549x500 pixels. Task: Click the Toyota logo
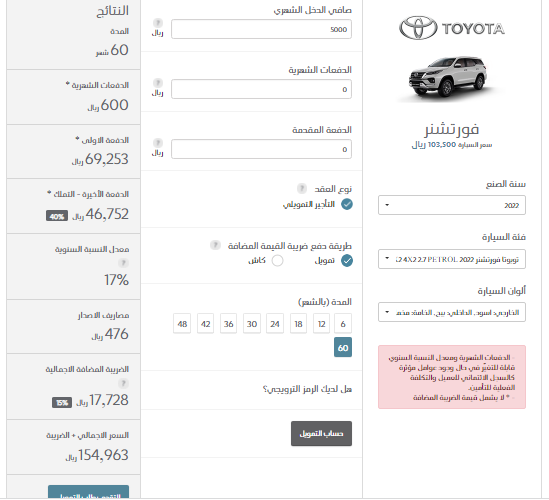click(x=452, y=28)
